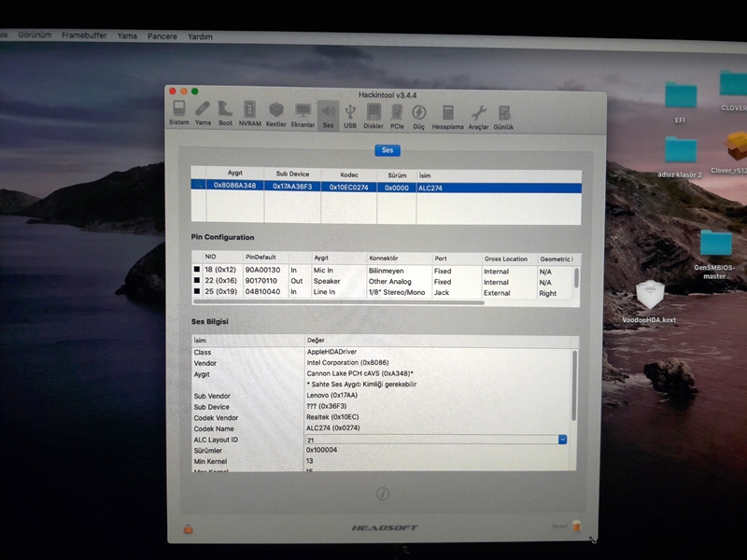Open the USB section

(350, 113)
